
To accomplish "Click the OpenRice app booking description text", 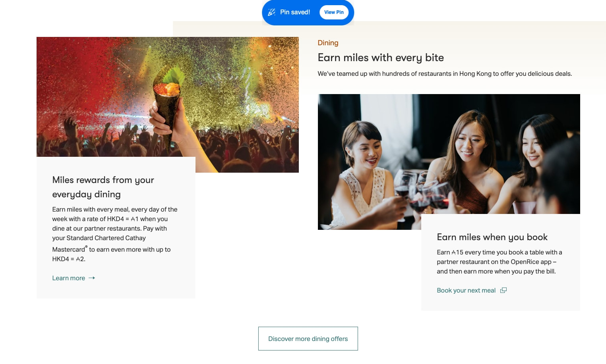I will 499,262.
